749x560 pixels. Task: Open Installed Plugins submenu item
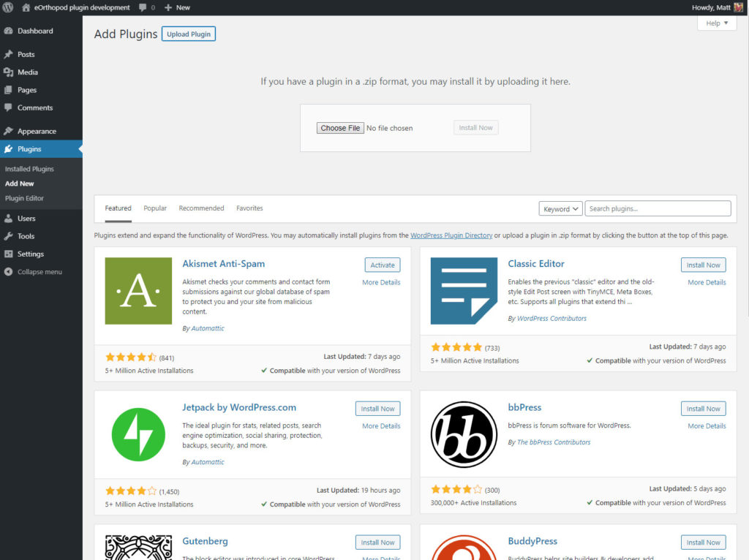29,169
